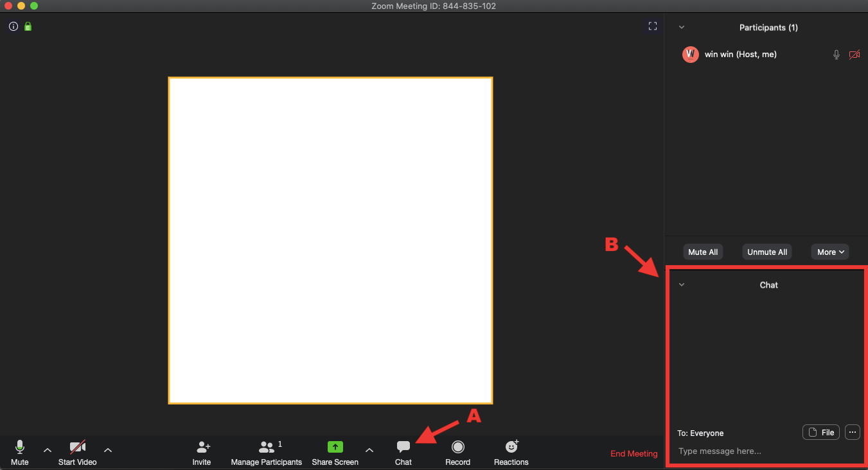Click win win's microphone status icon
Screen dimensions: 868x470
point(837,55)
